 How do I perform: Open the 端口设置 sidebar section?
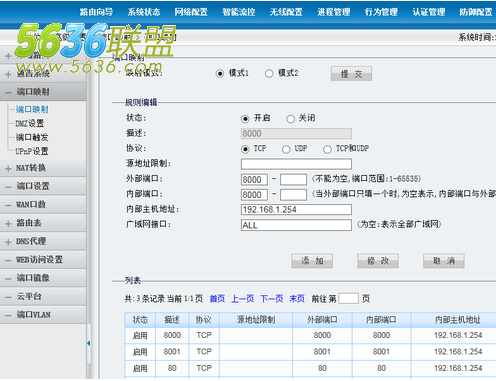(43, 186)
